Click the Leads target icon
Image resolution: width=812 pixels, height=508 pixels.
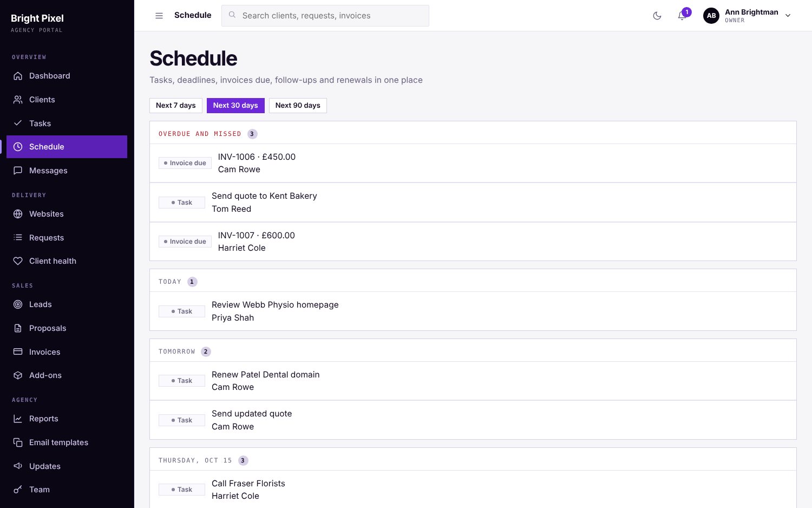[x=18, y=304]
